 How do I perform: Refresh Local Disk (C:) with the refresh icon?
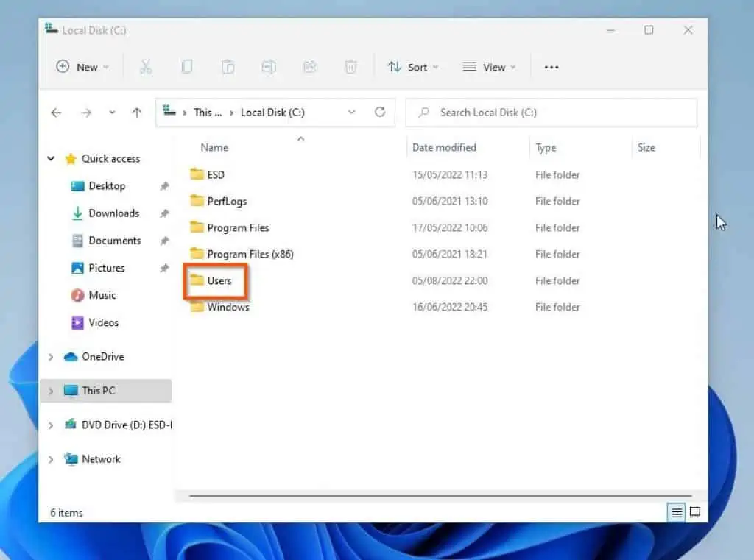click(380, 112)
